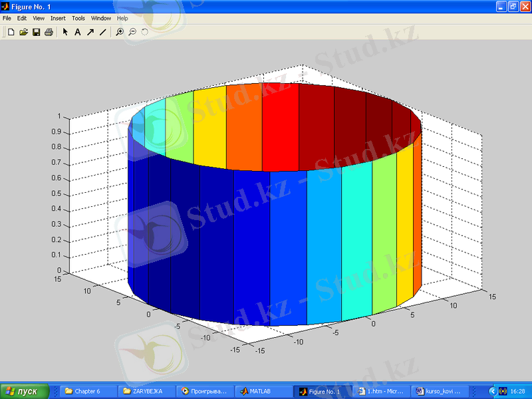Viewport: 532px width, 399px height.
Task: Open the Tools menu
Action: (78, 19)
